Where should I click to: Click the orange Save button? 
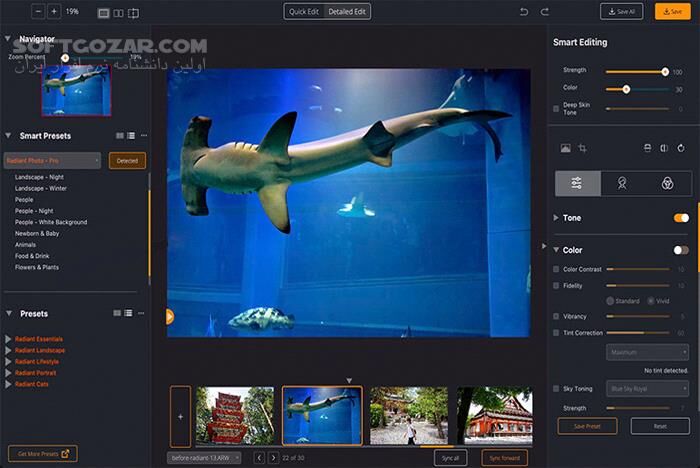tap(673, 12)
